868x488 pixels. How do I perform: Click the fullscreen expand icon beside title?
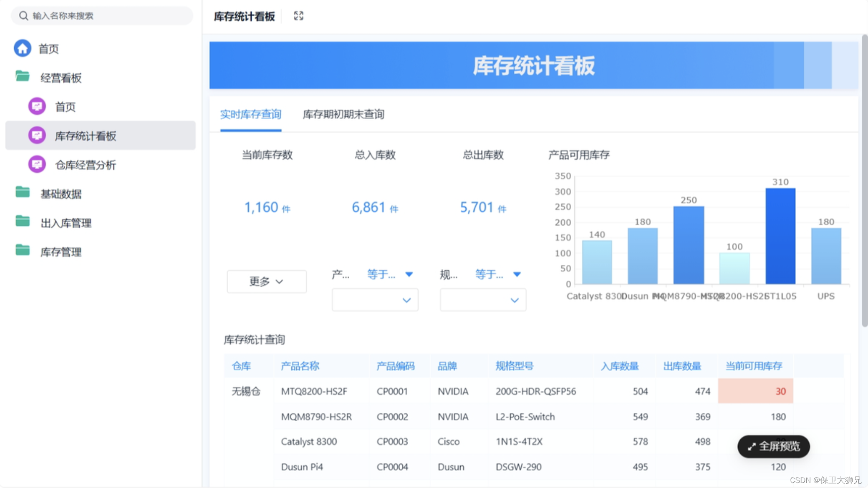(x=298, y=16)
